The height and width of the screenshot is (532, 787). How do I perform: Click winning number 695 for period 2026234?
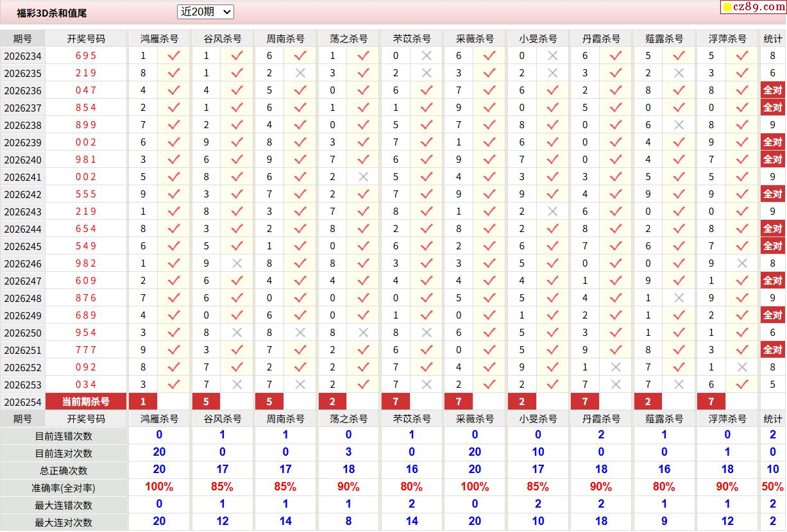click(86, 56)
